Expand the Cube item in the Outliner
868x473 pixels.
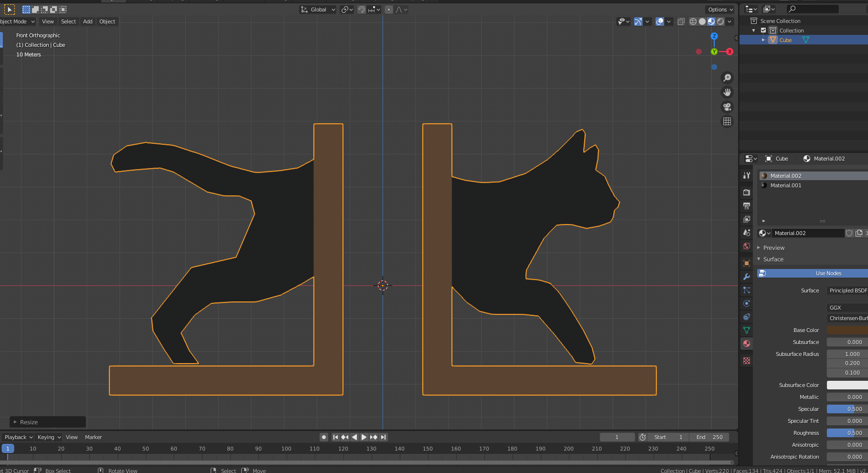[763, 40]
